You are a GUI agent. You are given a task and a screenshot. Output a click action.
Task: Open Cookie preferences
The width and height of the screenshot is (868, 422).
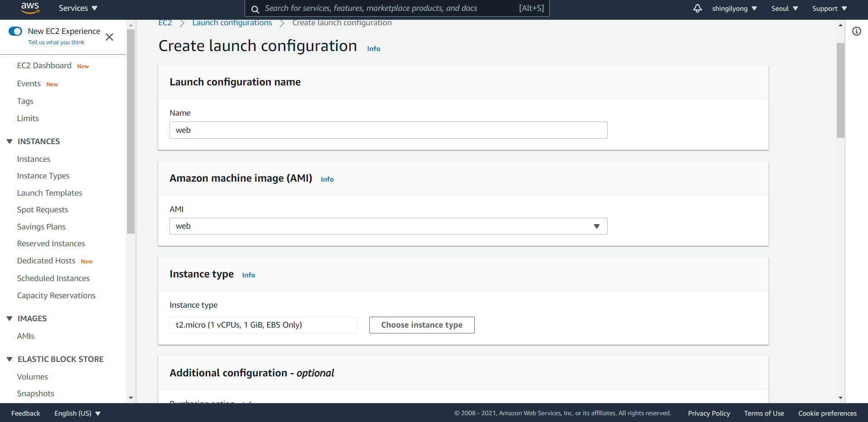click(827, 413)
